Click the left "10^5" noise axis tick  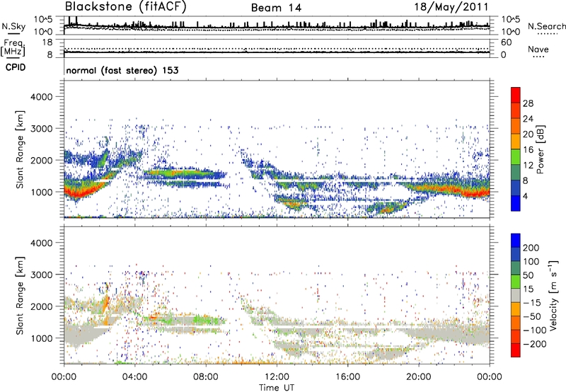(x=43, y=20)
